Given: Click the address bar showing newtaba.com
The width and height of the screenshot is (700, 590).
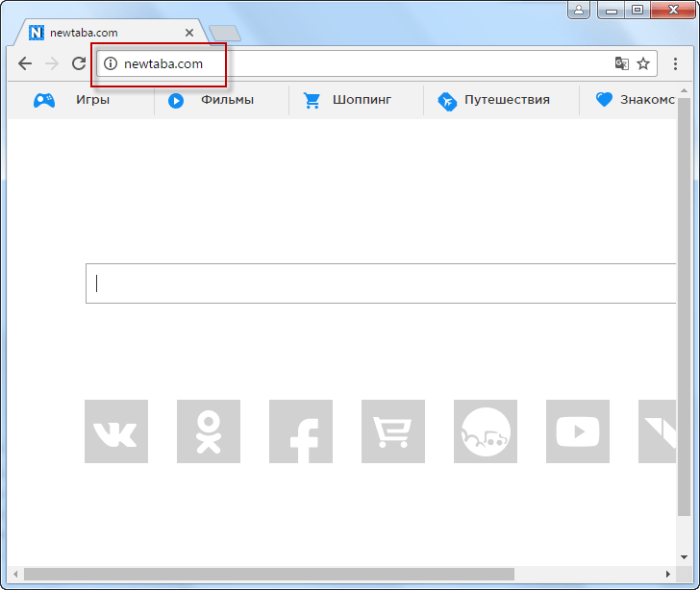Looking at the screenshot, I should point(377,63).
